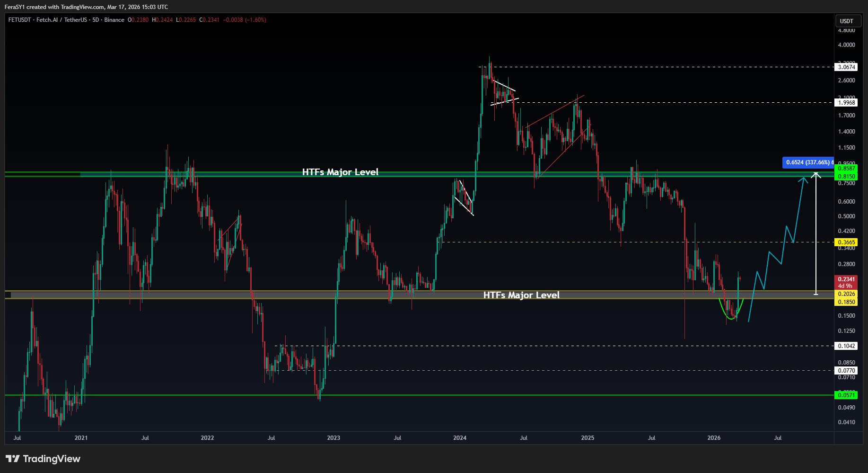
Task: Select the high value H0.2424
Action: point(162,20)
